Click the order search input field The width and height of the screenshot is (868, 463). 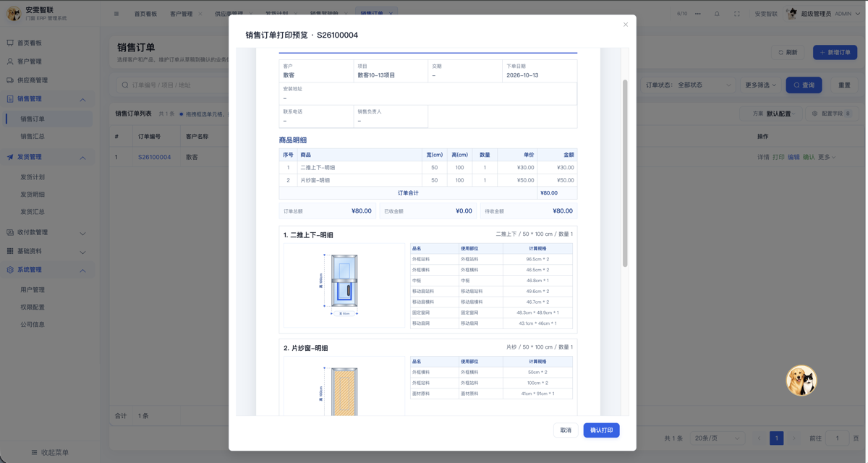pos(172,85)
